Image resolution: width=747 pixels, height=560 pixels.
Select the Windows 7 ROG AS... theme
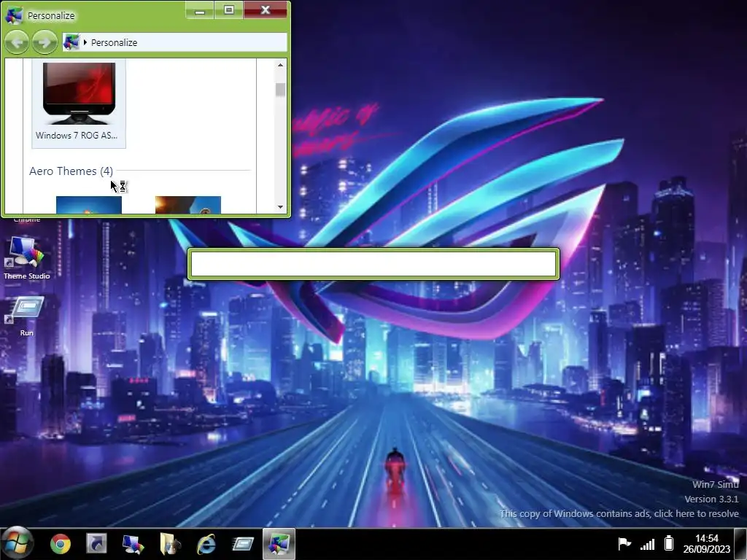(x=79, y=102)
